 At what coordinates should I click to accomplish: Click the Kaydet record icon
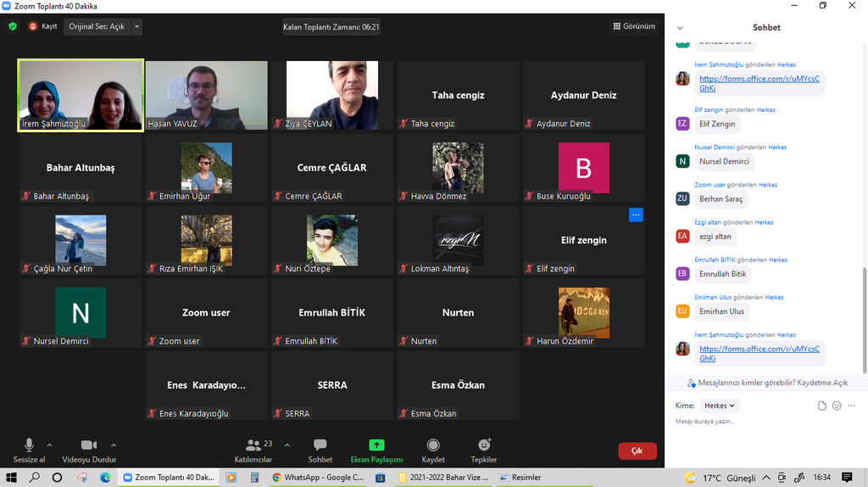tap(433, 445)
